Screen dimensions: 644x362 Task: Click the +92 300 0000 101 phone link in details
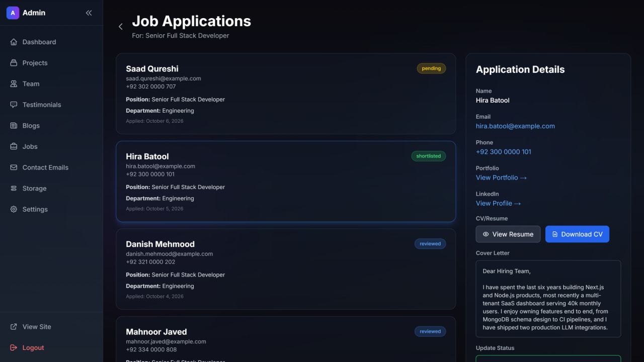(x=504, y=152)
